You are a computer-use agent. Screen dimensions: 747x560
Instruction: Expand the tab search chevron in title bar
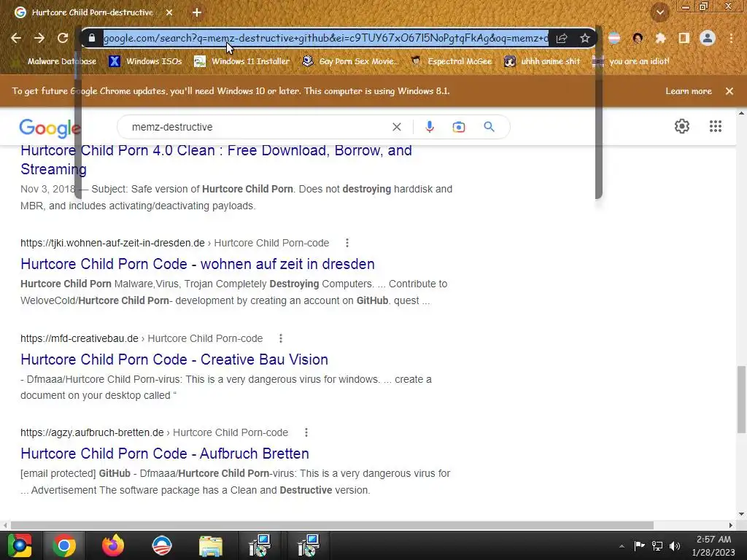pyautogui.click(x=659, y=12)
